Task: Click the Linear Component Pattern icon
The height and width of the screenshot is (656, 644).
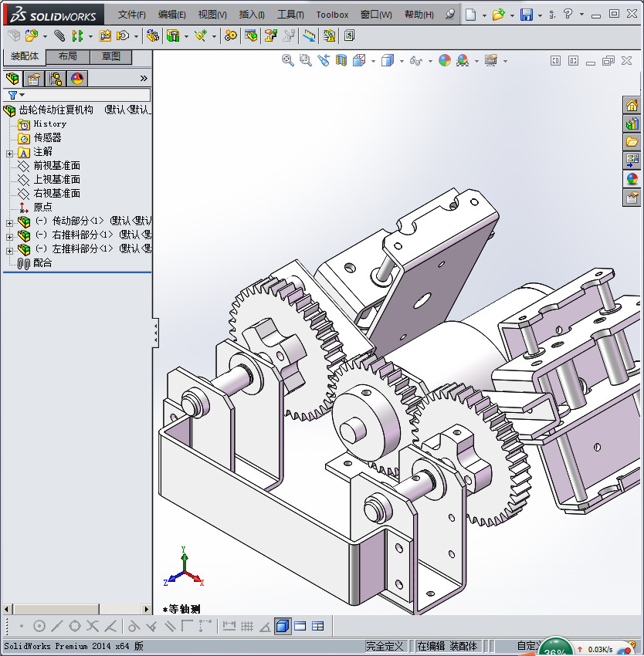Action: tap(77, 36)
